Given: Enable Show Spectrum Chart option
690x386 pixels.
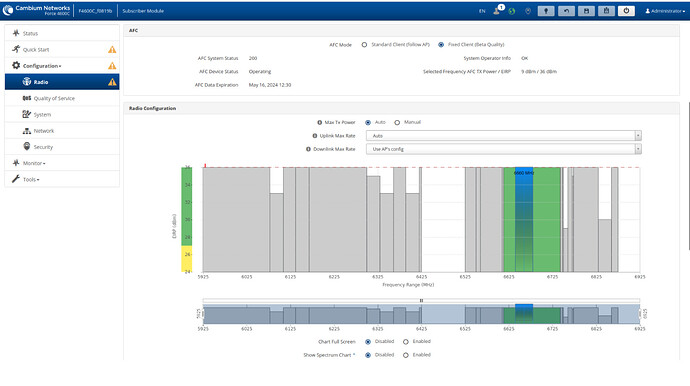Looking at the screenshot, I should [x=406, y=355].
